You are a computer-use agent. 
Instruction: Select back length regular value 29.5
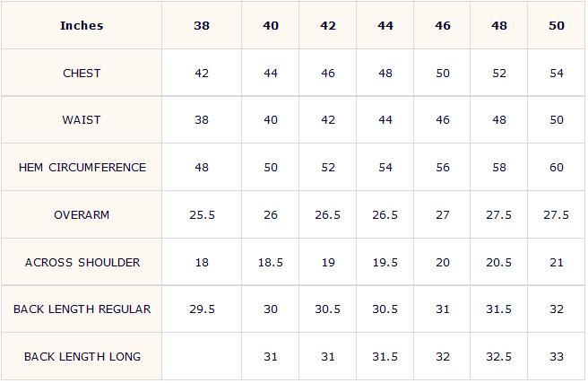pyautogui.click(x=202, y=309)
